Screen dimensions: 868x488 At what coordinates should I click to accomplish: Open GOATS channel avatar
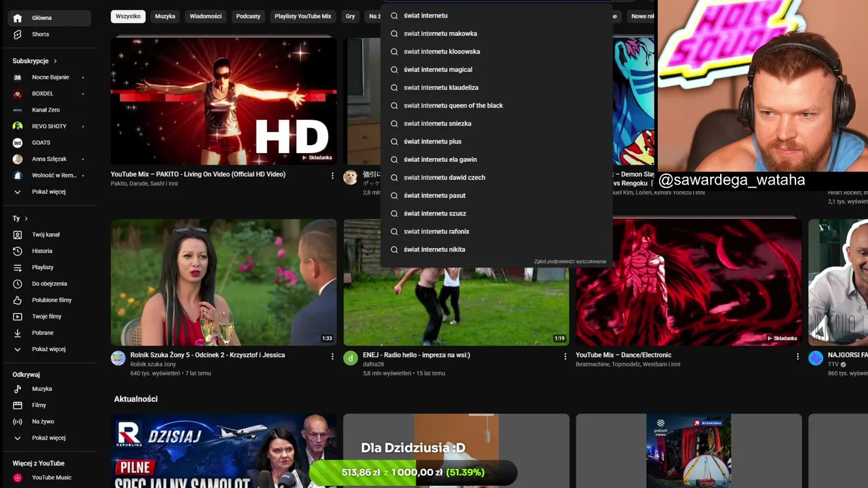tap(18, 142)
